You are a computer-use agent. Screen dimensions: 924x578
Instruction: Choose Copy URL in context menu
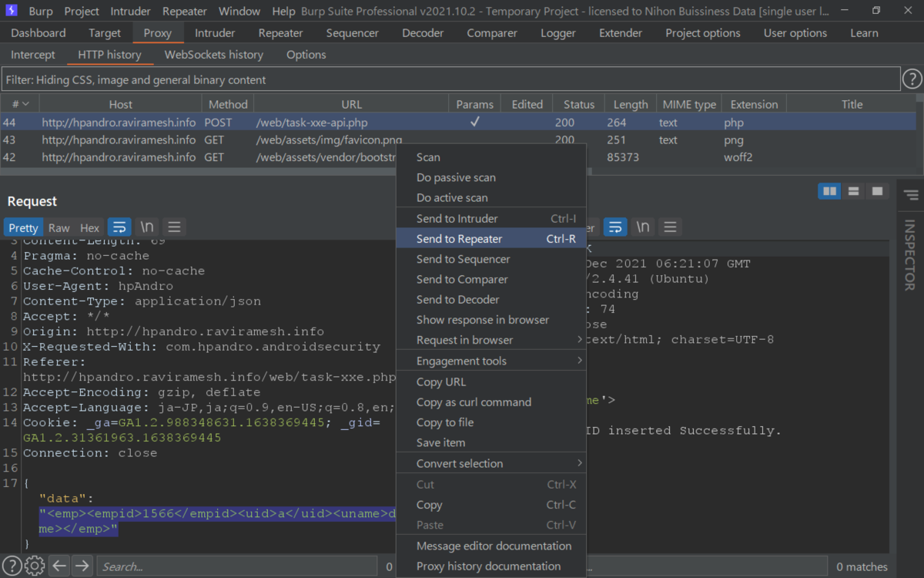click(x=490, y=381)
